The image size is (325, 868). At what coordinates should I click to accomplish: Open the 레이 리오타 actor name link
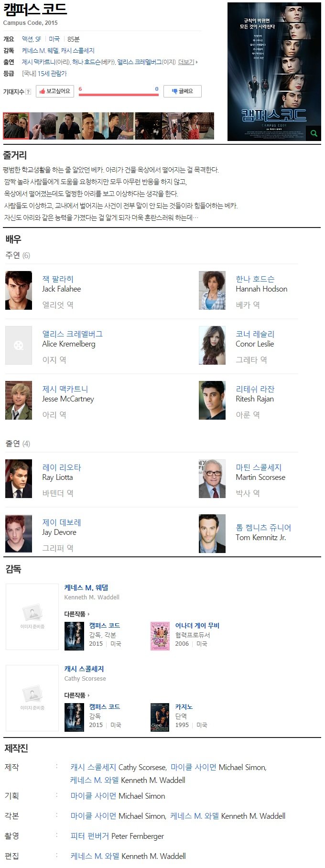[62, 467]
